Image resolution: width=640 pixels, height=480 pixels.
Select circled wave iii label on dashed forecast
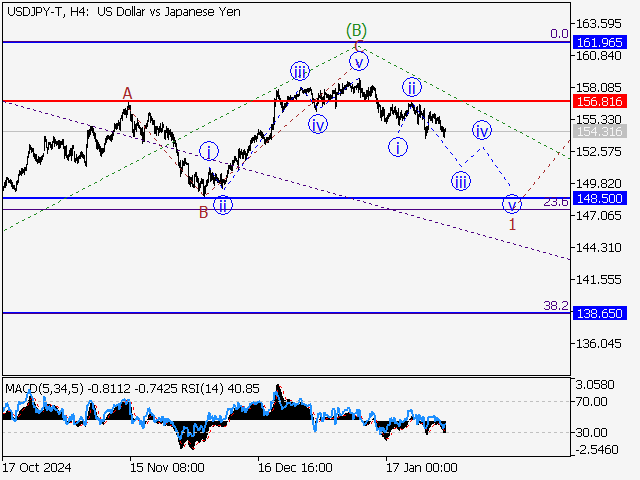[x=461, y=180]
